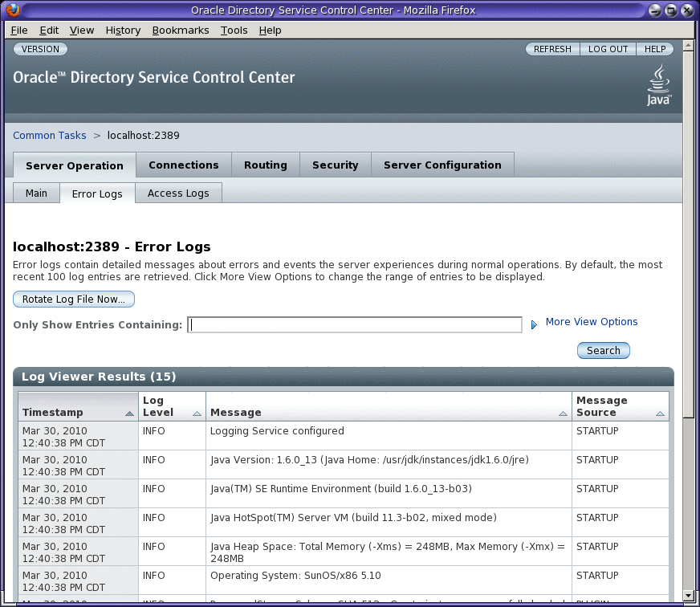Expand the blue triangle beside More View Options
The height and width of the screenshot is (607, 700).
click(x=534, y=324)
